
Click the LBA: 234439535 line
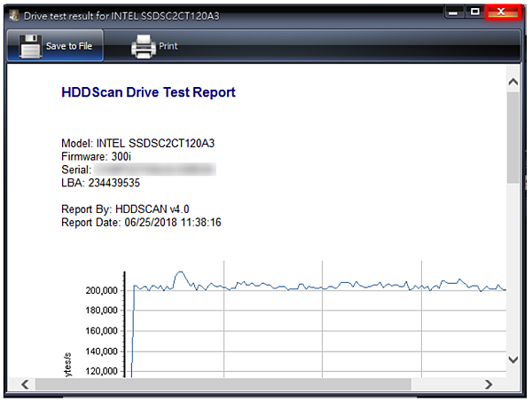100,183
